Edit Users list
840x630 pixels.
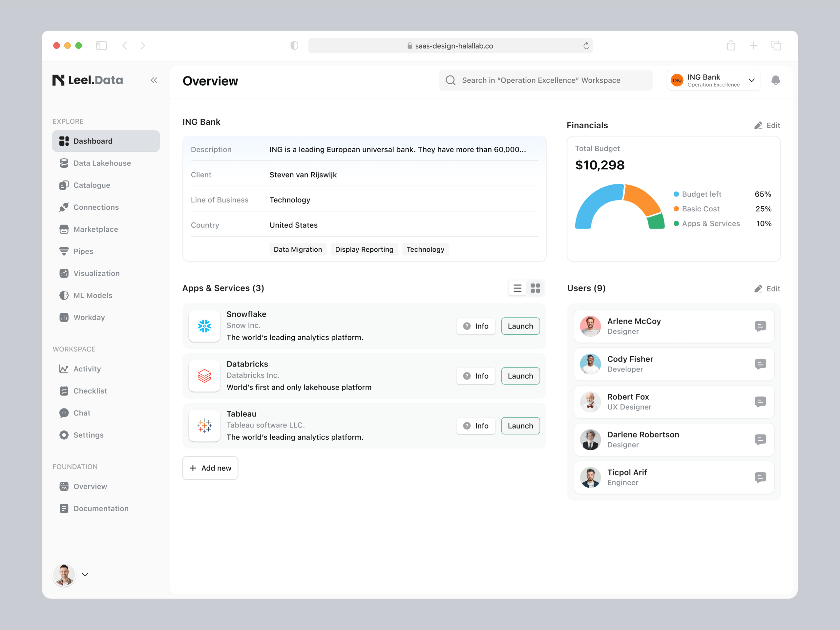767,289
